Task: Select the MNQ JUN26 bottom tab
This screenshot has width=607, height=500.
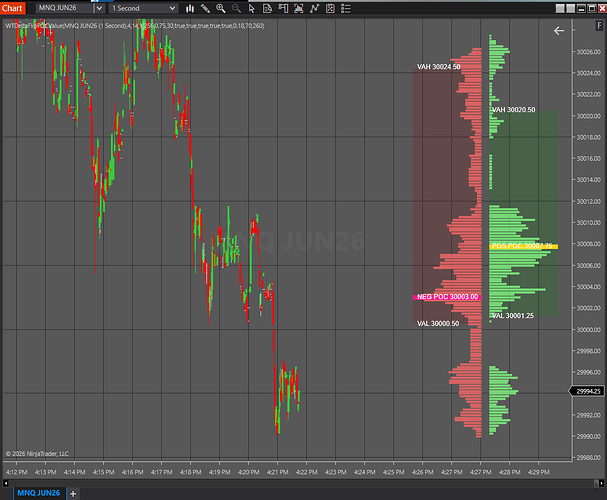Action: (39, 493)
